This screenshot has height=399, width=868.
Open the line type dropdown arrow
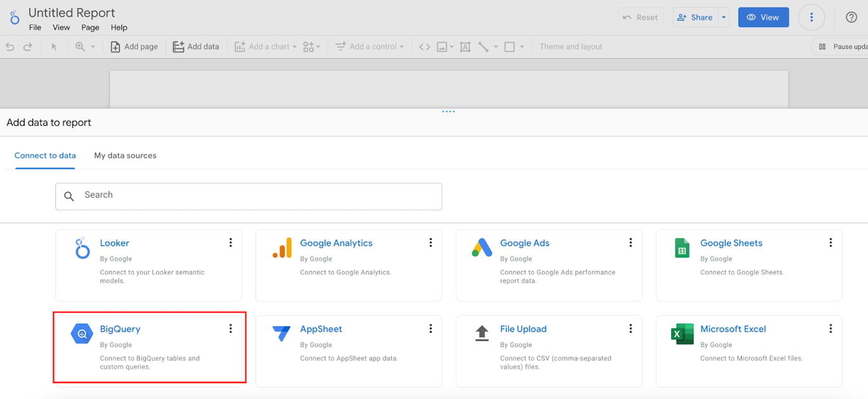(496, 46)
